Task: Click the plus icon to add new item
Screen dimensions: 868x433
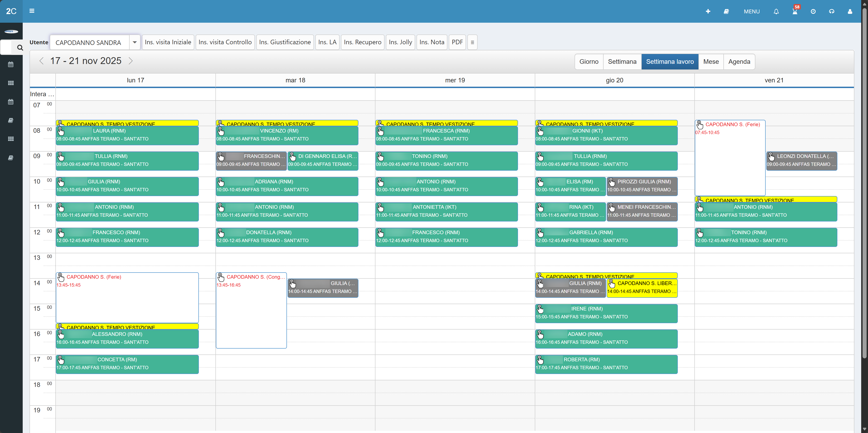Action: click(x=708, y=11)
